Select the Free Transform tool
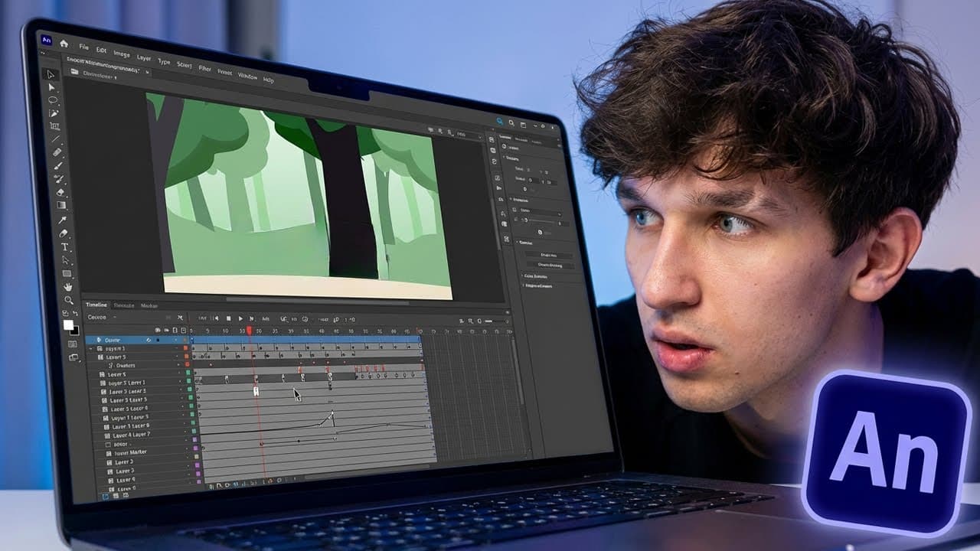 point(55,126)
